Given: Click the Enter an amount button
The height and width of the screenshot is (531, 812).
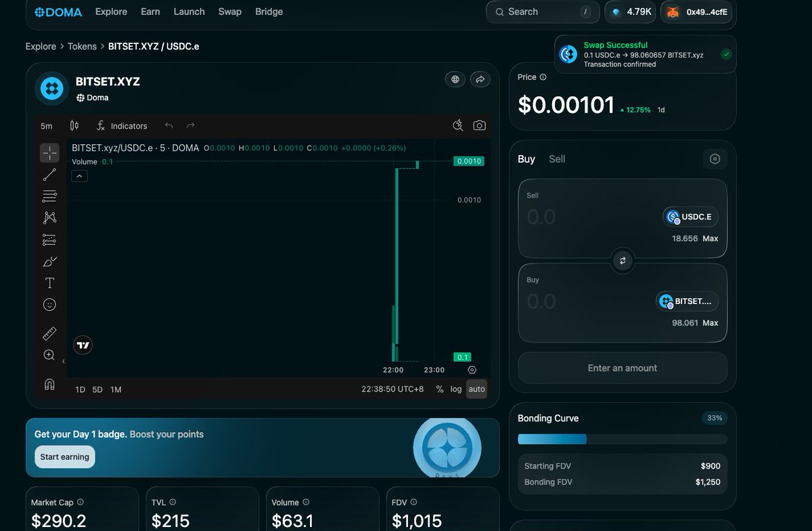Looking at the screenshot, I should pyautogui.click(x=623, y=368).
